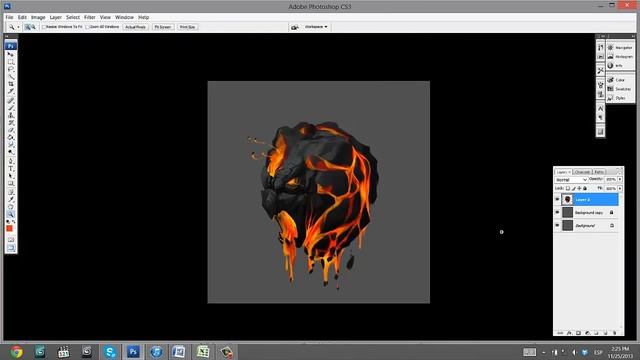Screen dimensions: 640x360
Task: Open the Opacity slider arrow
Action: pyautogui.click(x=620, y=179)
